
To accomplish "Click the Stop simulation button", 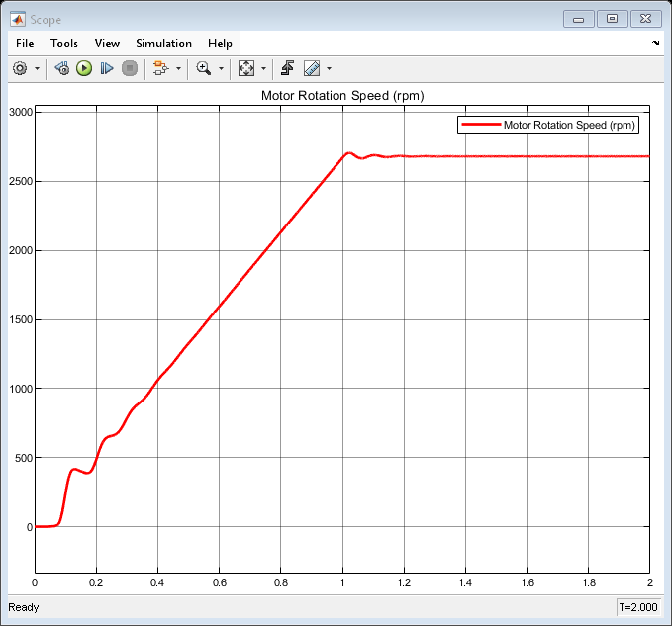I will tap(129, 68).
